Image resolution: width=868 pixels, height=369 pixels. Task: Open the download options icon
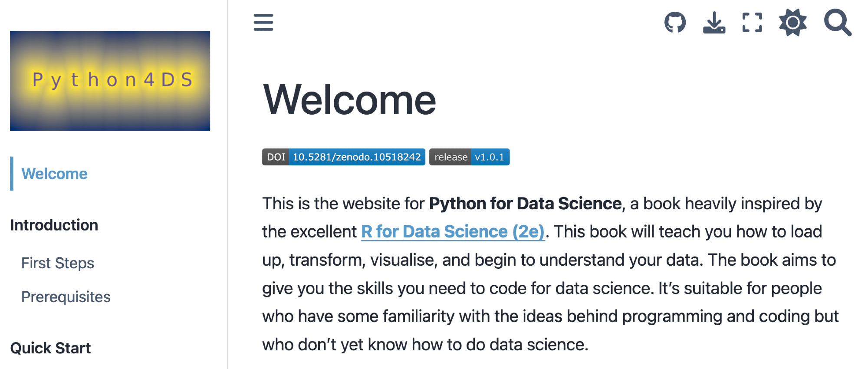(x=714, y=23)
